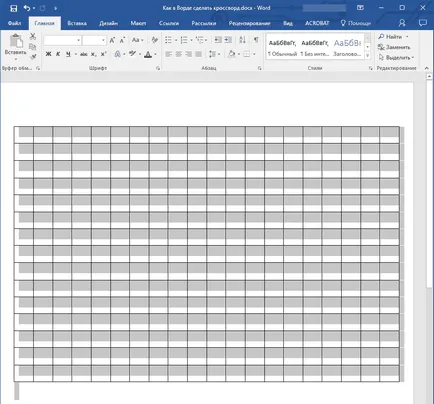
Task: Open the ACROBAT tab
Action: point(317,23)
